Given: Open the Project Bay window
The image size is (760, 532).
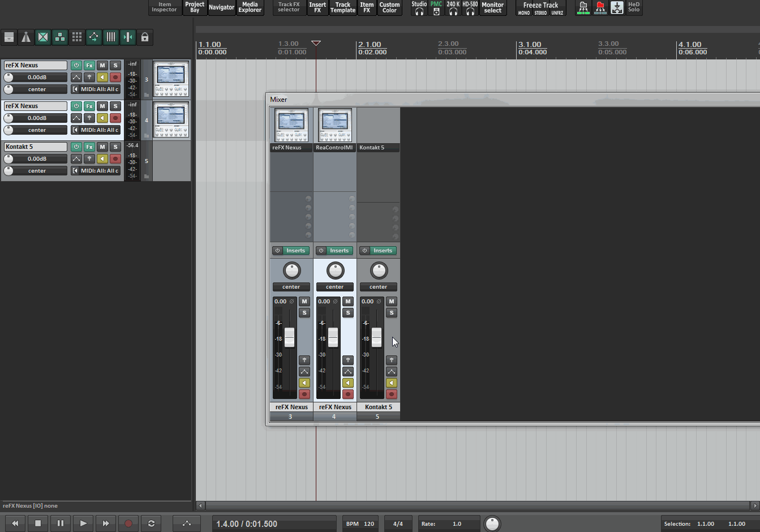Looking at the screenshot, I should pyautogui.click(x=195, y=8).
